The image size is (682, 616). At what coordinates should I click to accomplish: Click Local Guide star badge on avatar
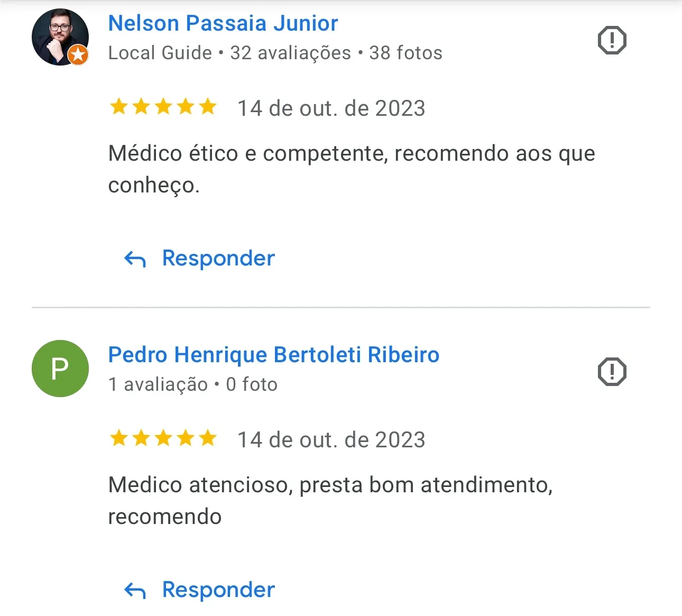pos(78,54)
